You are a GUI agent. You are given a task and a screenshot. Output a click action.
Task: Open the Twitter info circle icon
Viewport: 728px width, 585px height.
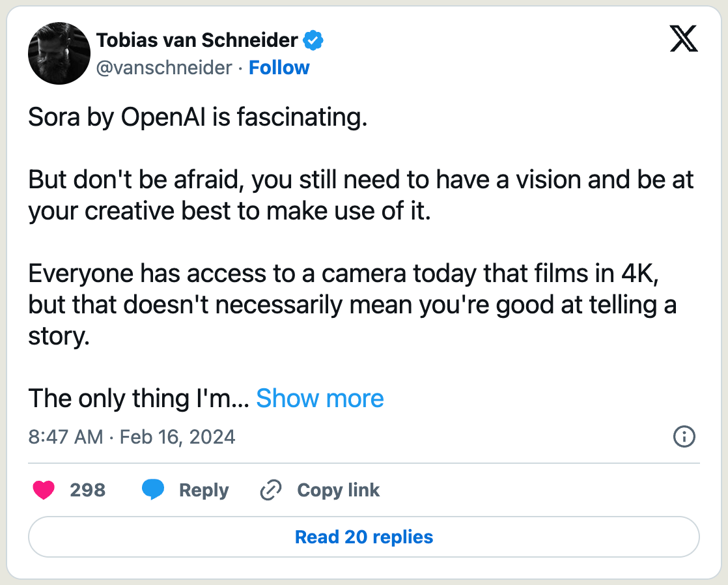point(684,437)
